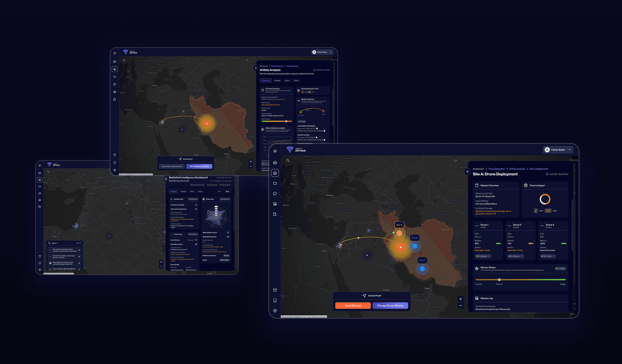Switch dashboard view toggle to Grid

[219, 192]
